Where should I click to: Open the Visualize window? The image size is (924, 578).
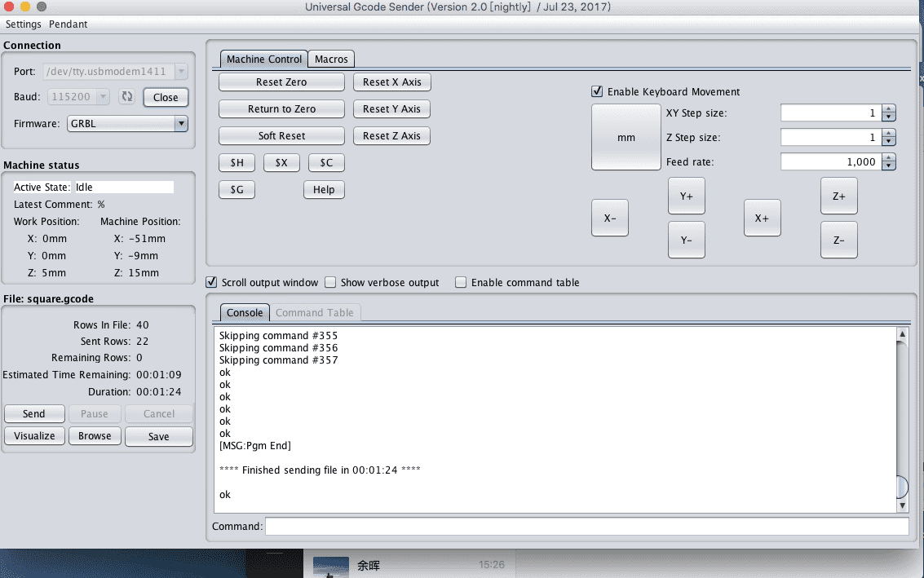[x=34, y=436]
